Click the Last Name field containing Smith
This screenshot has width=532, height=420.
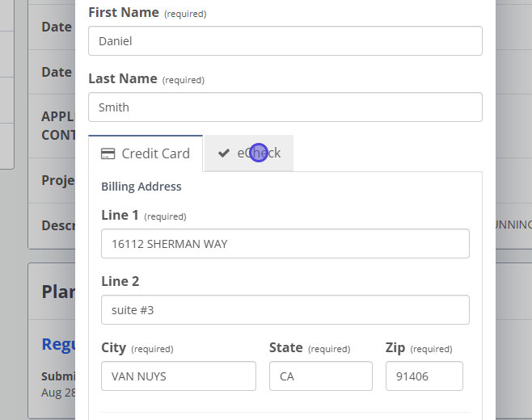pos(285,107)
